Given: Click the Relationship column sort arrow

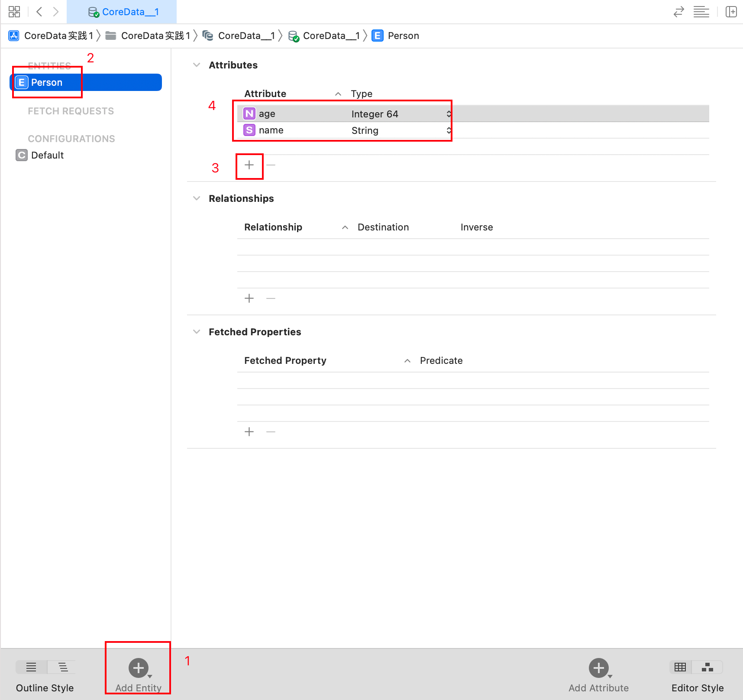Looking at the screenshot, I should 345,227.
